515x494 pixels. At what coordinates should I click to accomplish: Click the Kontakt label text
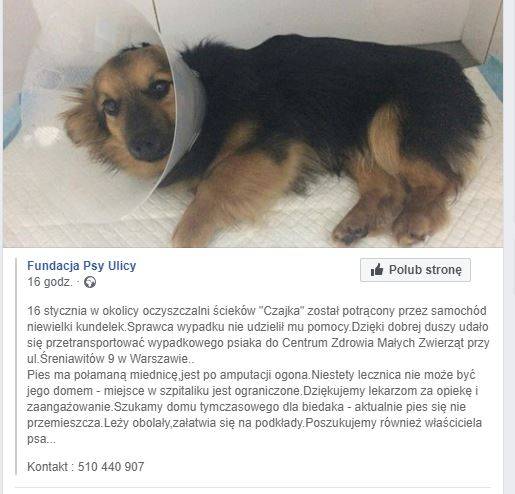47,466
